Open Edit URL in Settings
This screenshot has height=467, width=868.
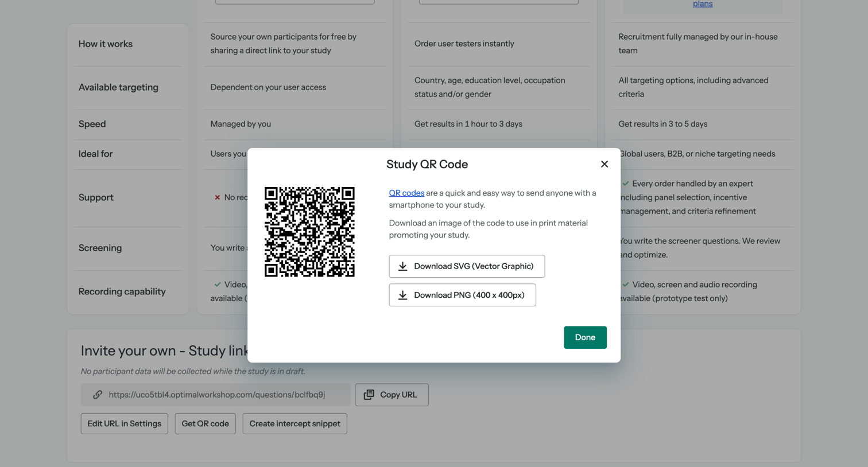tap(125, 423)
